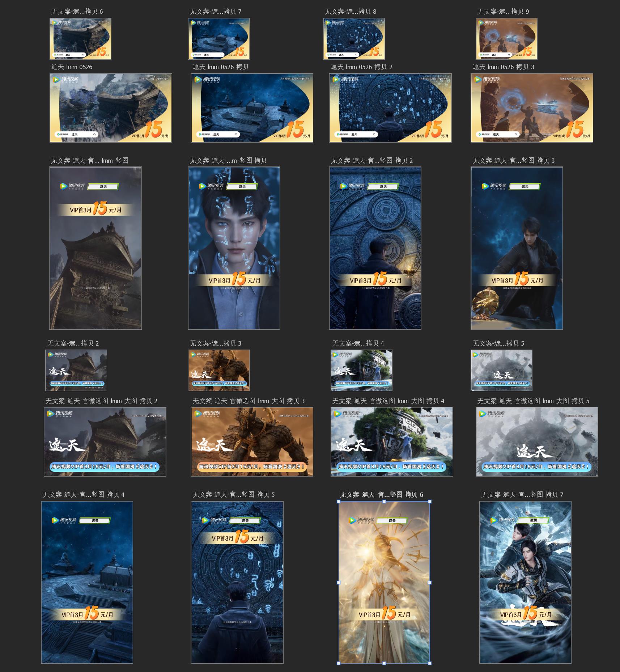Click the label "无文案-遮天-官...竖图 拷贝 2"

[372, 160]
